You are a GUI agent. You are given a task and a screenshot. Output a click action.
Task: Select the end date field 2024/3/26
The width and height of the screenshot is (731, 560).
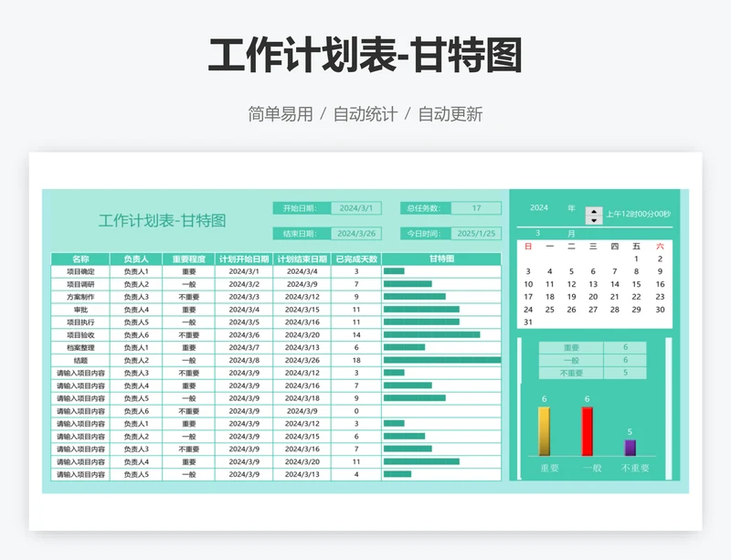(x=356, y=233)
